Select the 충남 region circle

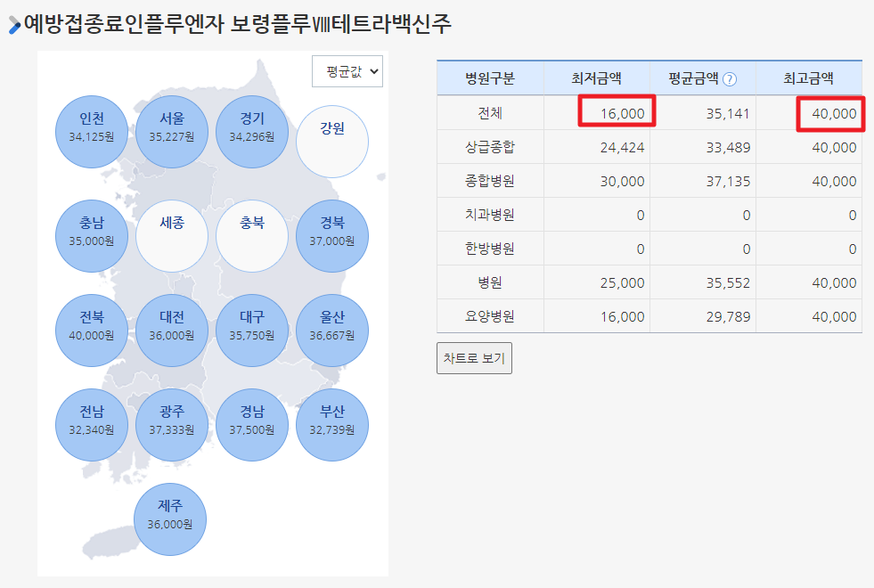tap(92, 236)
